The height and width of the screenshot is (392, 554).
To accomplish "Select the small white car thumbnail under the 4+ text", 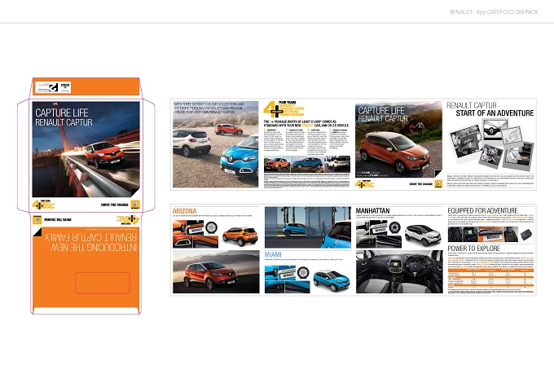I will (x=337, y=164).
